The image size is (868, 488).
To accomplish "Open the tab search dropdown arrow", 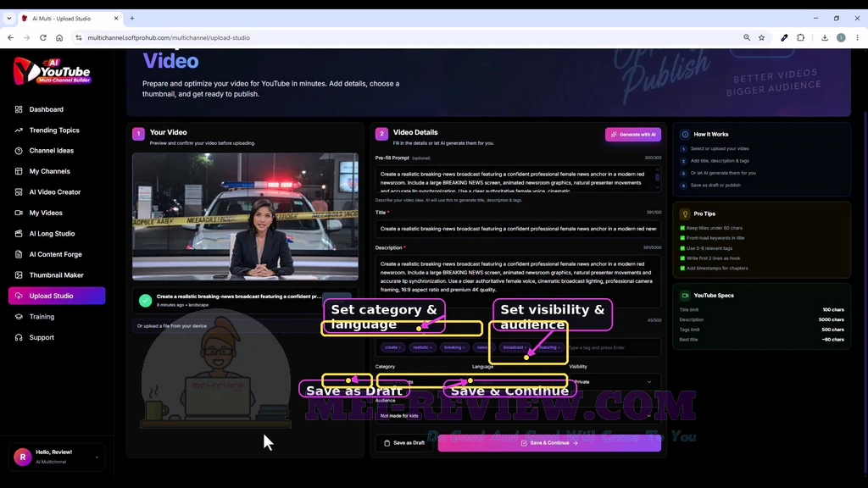I will click(x=8, y=19).
